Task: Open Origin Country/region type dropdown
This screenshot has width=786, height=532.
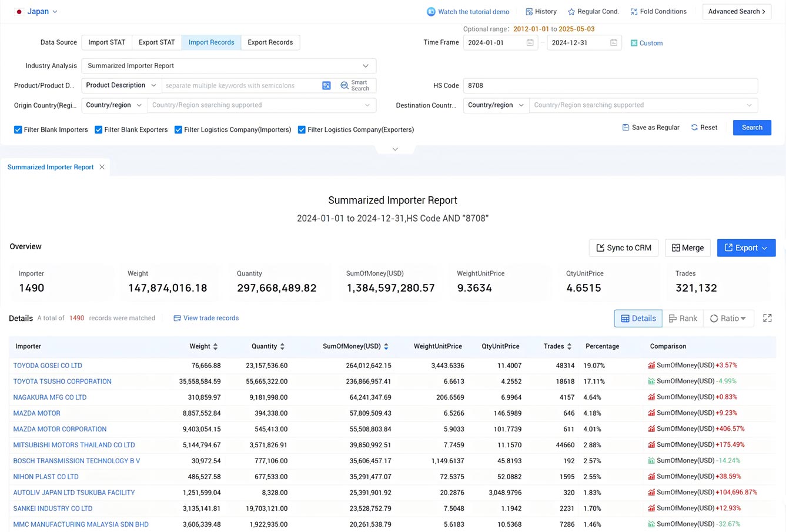Action: (114, 105)
